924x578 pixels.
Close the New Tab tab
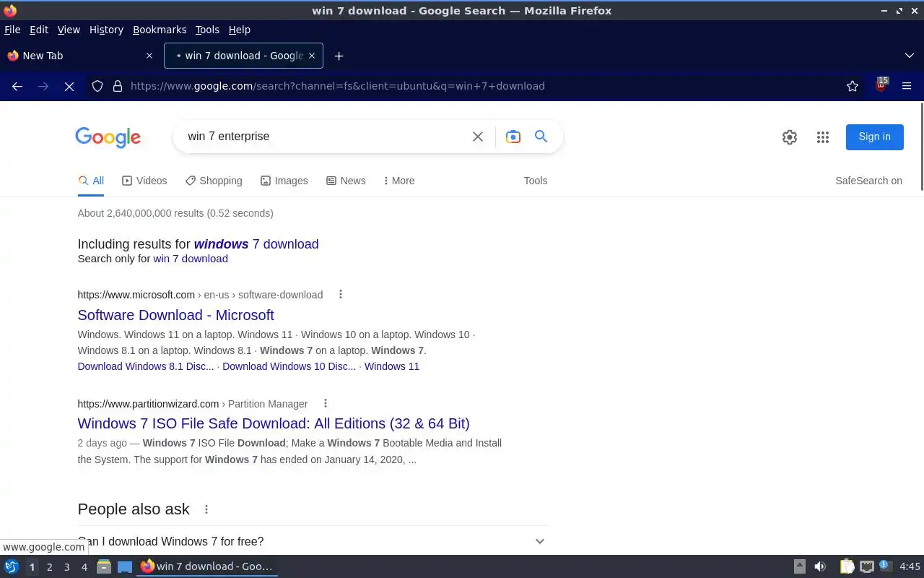149,56
